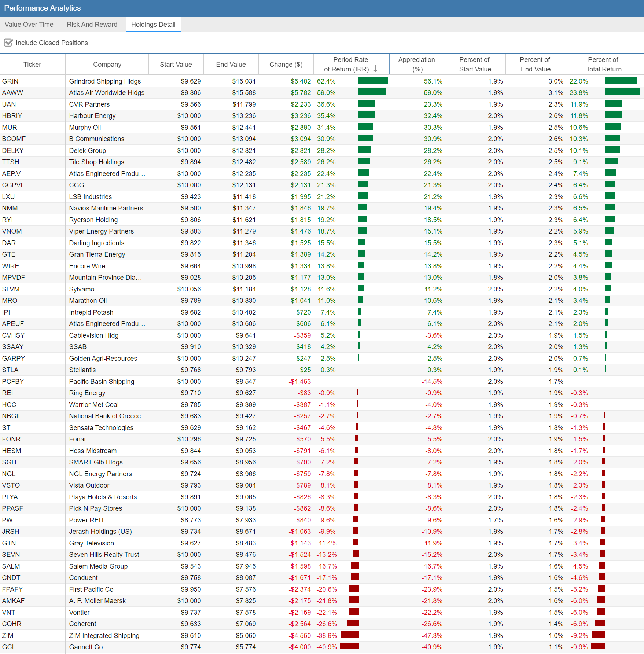
Task: Click company name Harbour Energy
Action: pos(92,116)
